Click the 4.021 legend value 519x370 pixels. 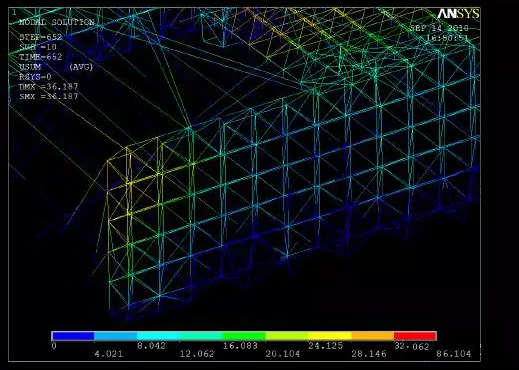pos(109,354)
